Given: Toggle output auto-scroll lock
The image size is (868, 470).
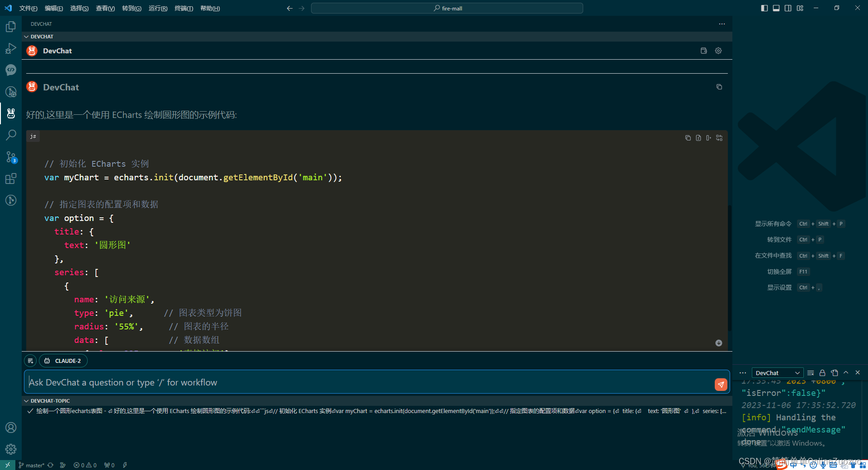Looking at the screenshot, I should 822,373.
